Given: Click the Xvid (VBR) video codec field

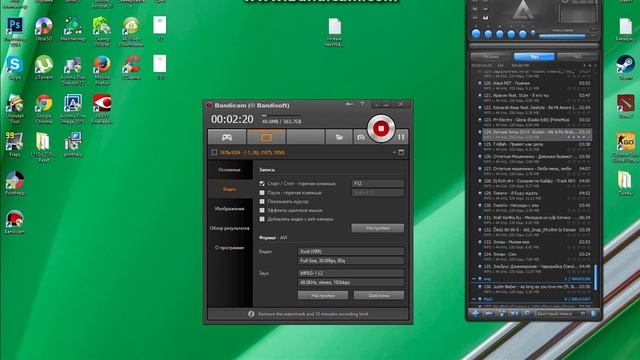Looking at the screenshot, I should pos(351,251).
